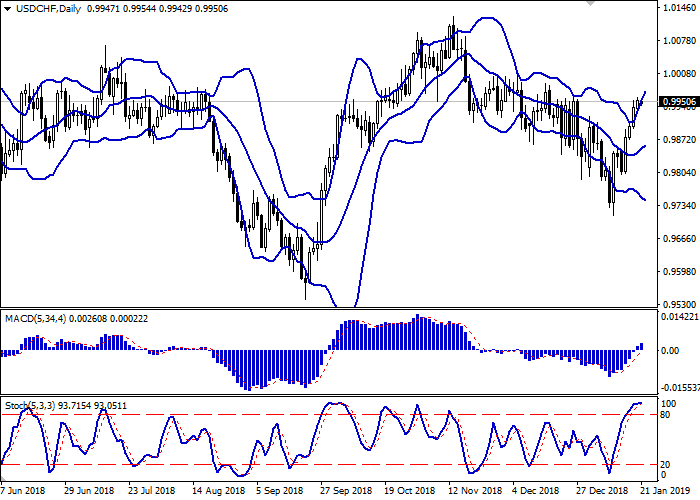700x500 pixels.
Task: Click the 21 Jan 2019 date label
Action: click(x=664, y=491)
